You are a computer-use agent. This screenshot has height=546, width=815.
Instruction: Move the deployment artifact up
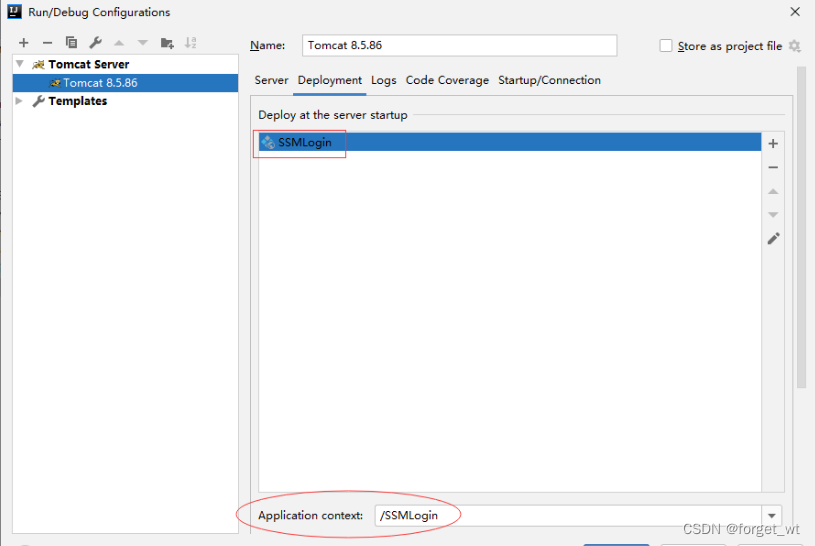point(773,191)
